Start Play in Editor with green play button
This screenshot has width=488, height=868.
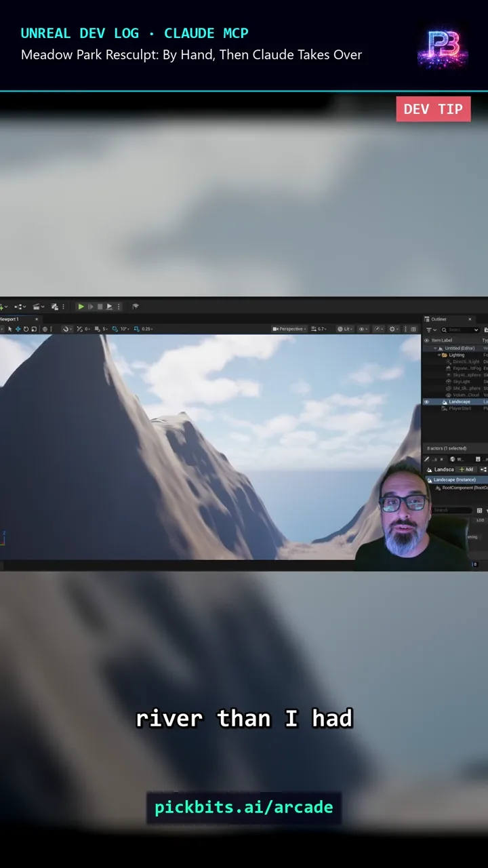point(81,307)
